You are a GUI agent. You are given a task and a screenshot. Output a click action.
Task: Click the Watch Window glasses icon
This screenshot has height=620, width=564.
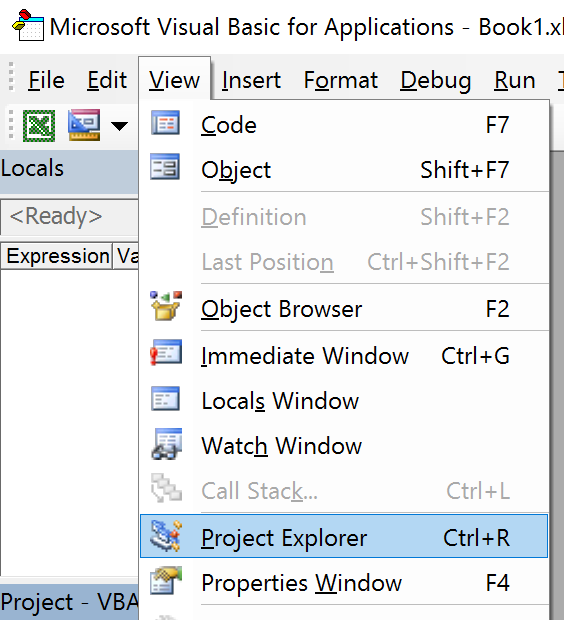point(167,444)
